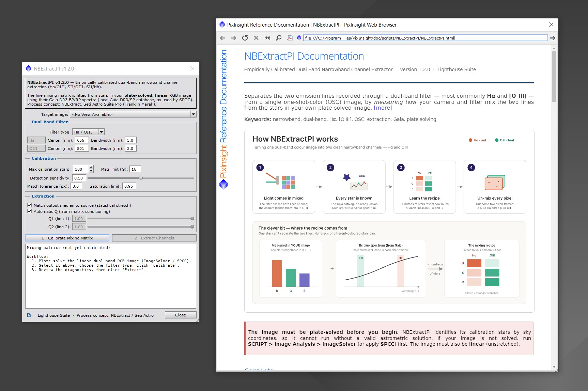588x391 pixels.
Task: Click 'The mixing recipe' chart
Action: [x=481, y=268]
